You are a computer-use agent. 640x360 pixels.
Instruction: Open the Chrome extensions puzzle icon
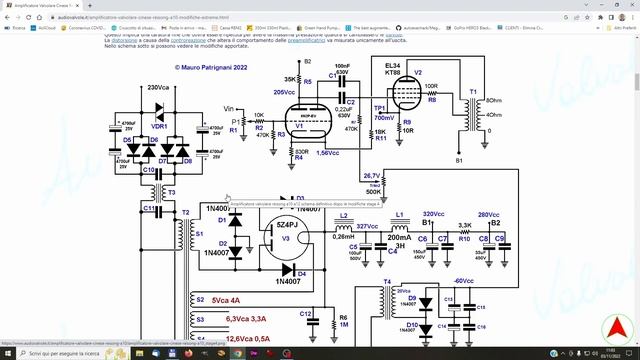tap(600, 18)
